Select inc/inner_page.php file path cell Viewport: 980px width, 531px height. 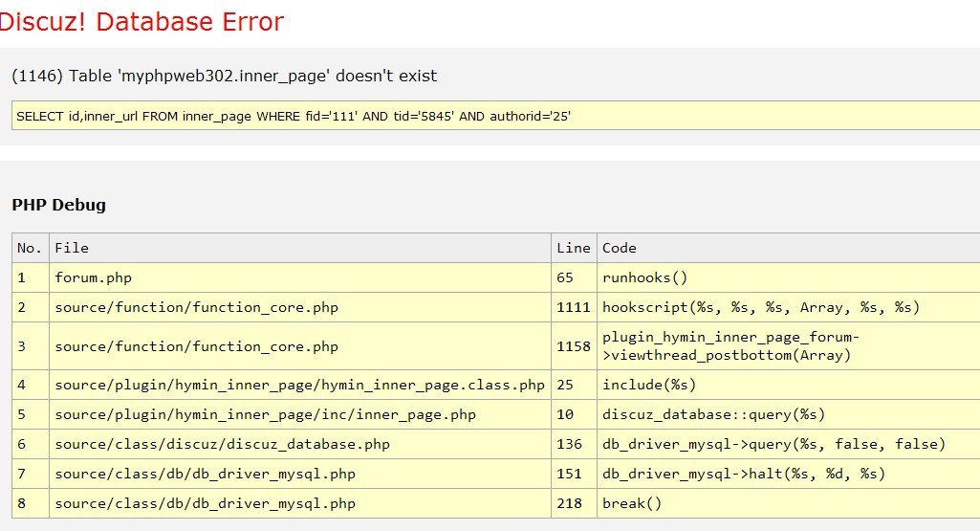300,414
